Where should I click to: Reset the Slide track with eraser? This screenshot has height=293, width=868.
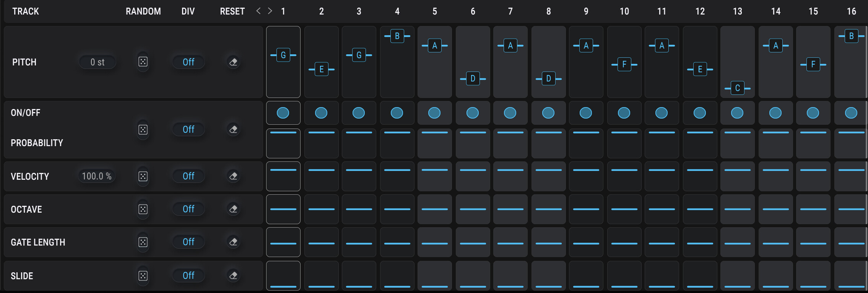click(x=233, y=276)
